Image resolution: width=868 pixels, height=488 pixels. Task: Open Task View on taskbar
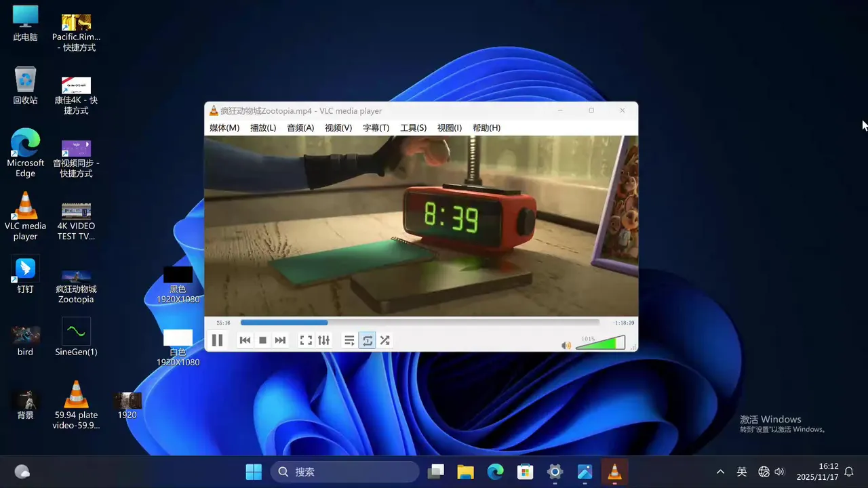(436, 472)
